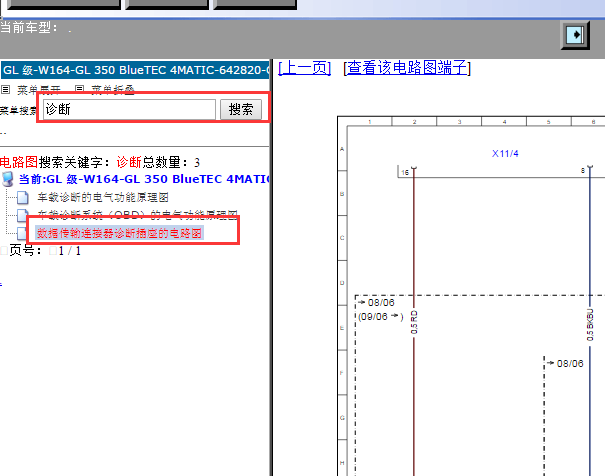
Task: Focus the menu search field containing 诊断
Action: [x=129, y=110]
